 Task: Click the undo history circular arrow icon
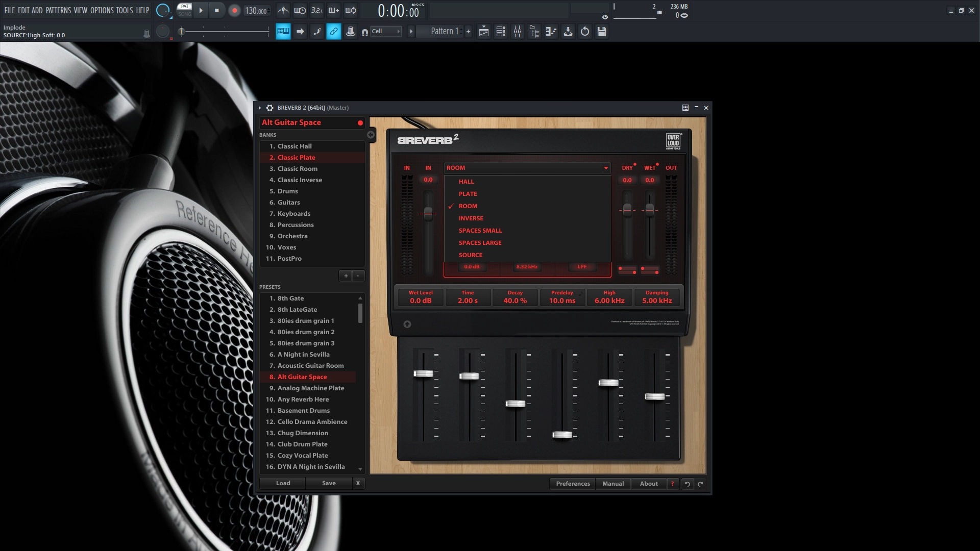(x=585, y=32)
